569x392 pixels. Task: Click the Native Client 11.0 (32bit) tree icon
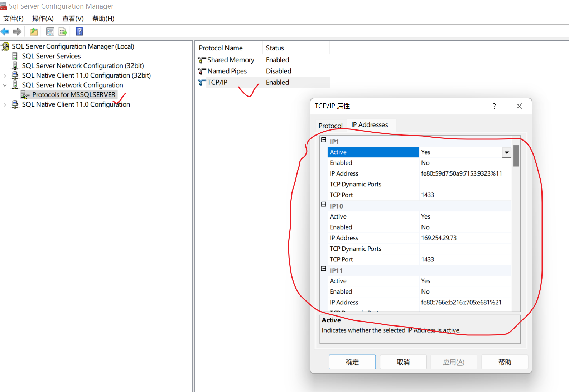pyautogui.click(x=15, y=75)
